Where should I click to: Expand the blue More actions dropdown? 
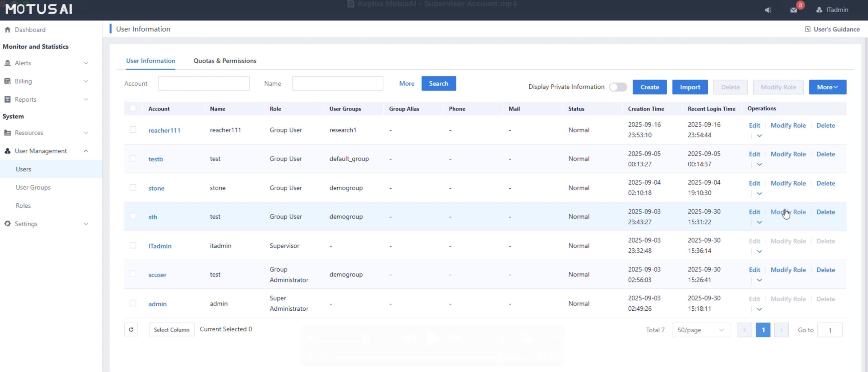827,87
